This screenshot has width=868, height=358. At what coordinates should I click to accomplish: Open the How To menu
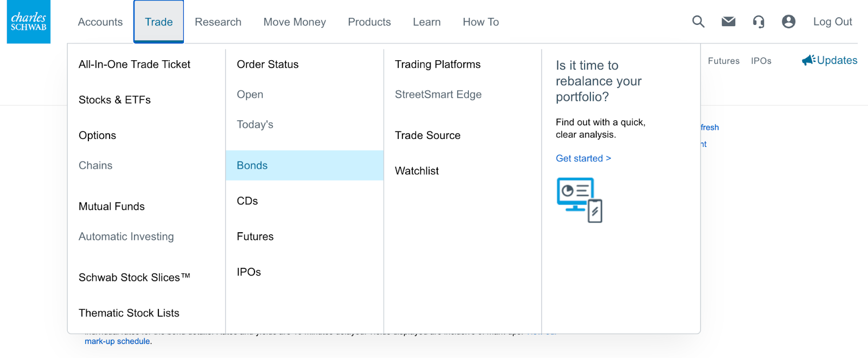point(481,22)
